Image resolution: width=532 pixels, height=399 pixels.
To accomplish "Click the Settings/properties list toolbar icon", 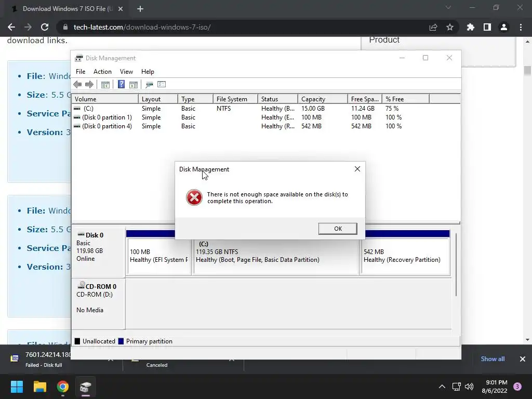I will tap(162, 84).
